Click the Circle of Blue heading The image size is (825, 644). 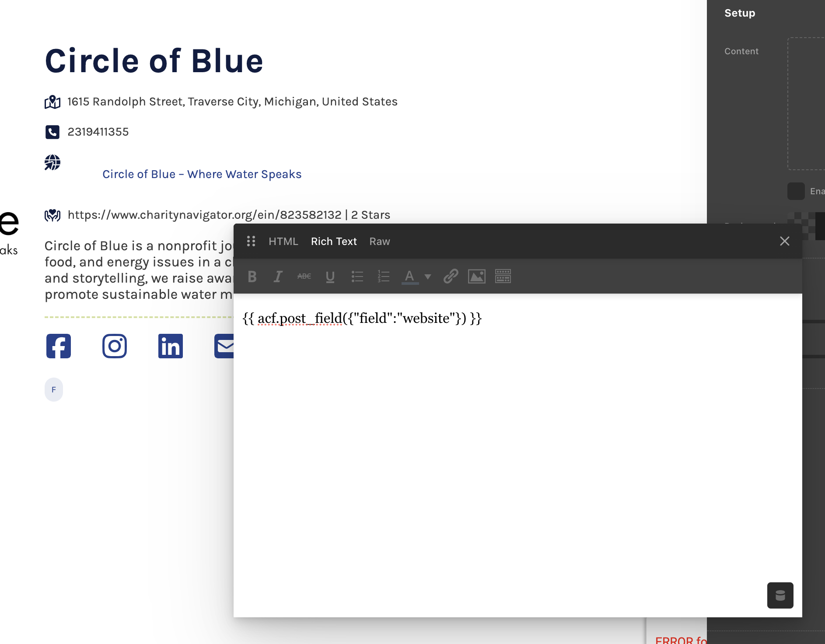point(154,61)
